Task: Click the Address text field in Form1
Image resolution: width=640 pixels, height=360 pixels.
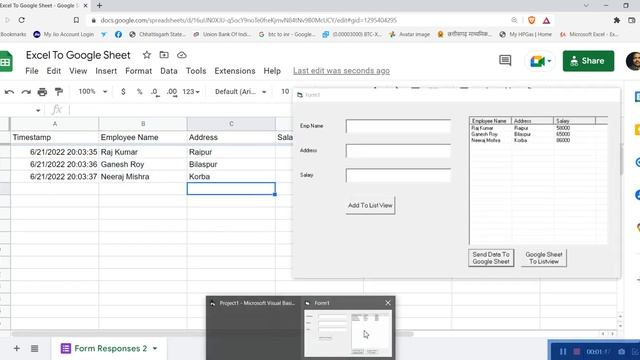Action: point(398,151)
